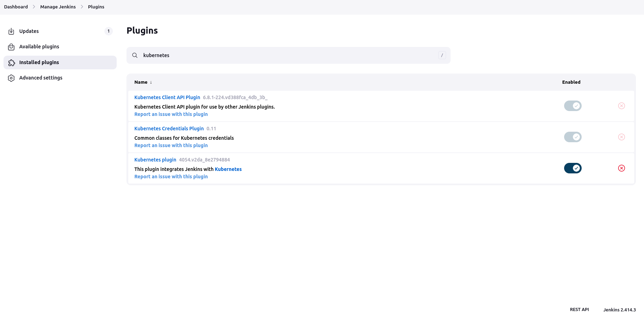
Task: Click the Kubernetes Client API plugin description text
Action: (x=205, y=107)
